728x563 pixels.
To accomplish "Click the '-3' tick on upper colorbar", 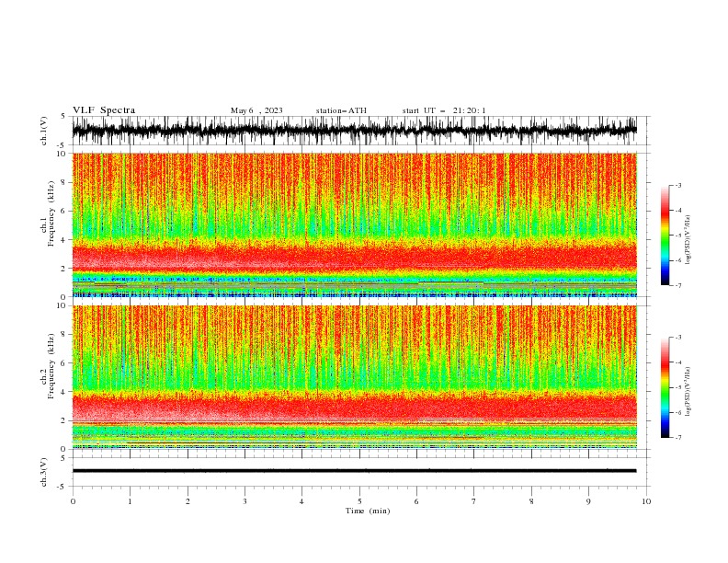I will (677, 185).
